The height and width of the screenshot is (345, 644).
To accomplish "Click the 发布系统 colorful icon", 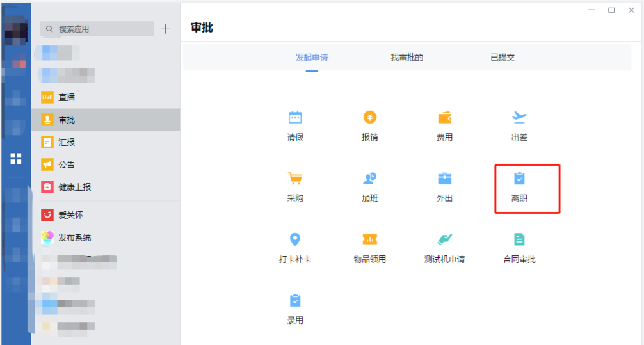I will tap(47, 237).
